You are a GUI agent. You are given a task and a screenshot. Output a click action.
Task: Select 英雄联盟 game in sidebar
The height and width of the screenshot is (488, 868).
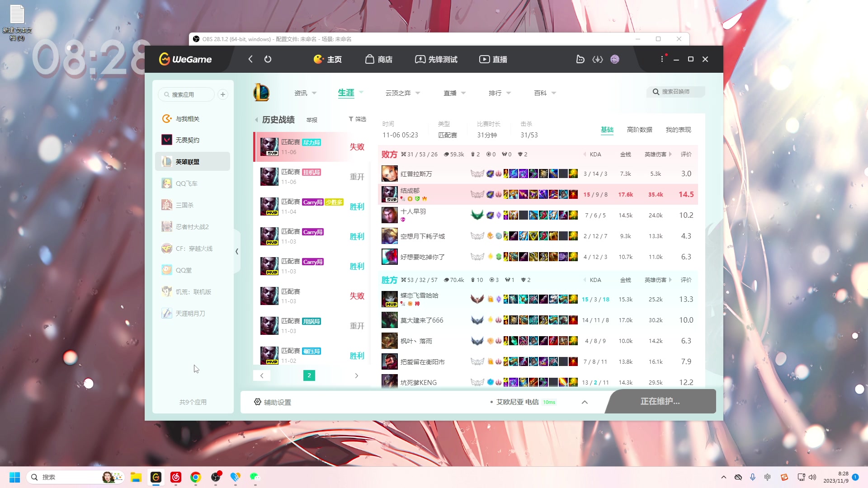(x=193, y=162)
